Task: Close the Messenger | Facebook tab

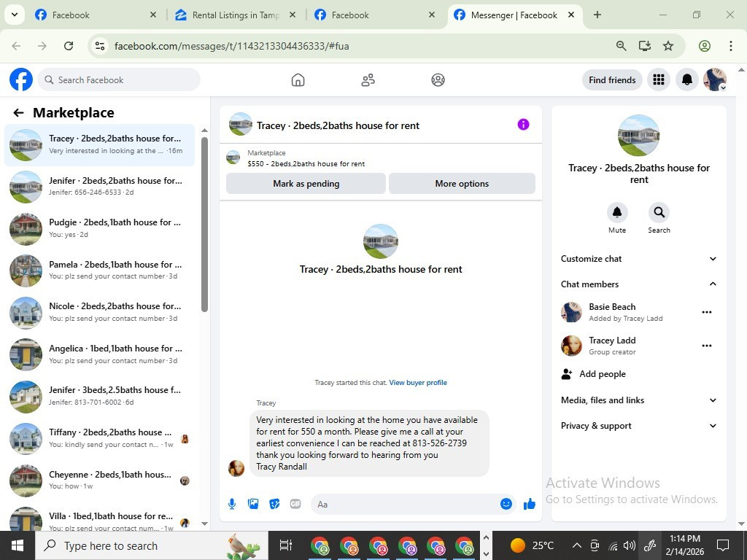Action: pyautogui.click(x=570, y=15)
